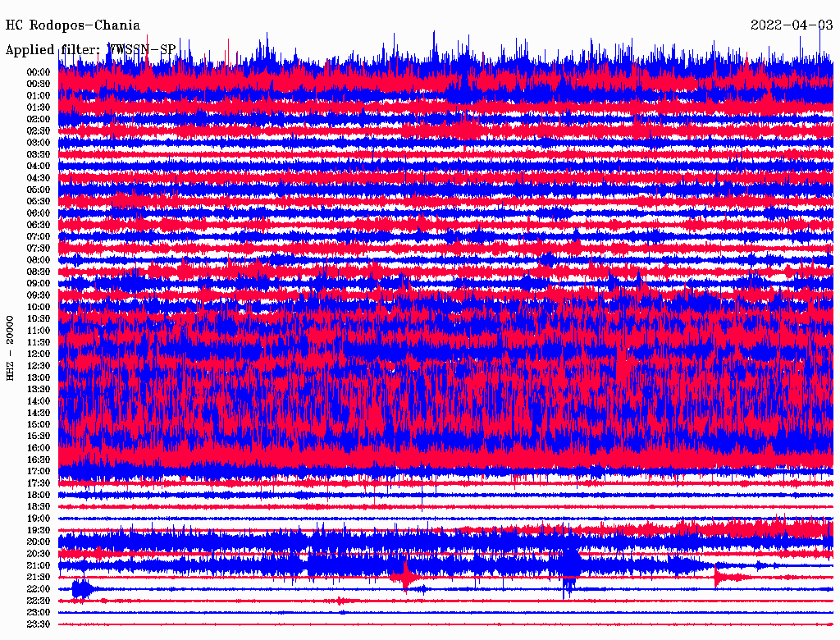Click the '23:00' time label
Image resolution: width=840 pixels, height=640 pixels.
39,613
